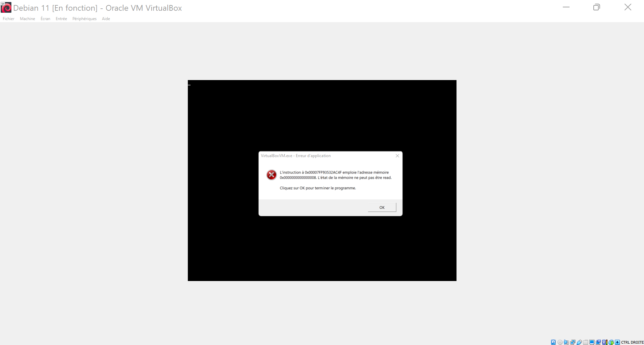Minimize the VirtualBox window
The width and height of the screenshot is (644, 345).
[x=566, y=7]
